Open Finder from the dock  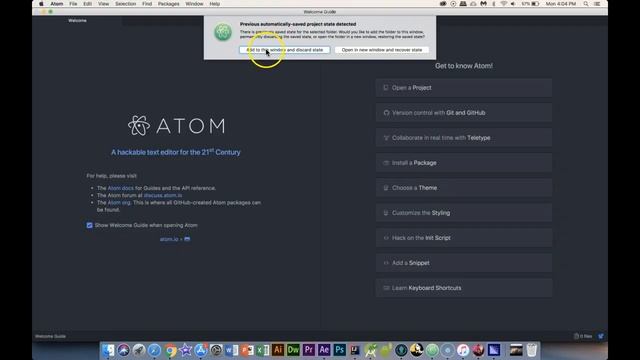point(108,350)
